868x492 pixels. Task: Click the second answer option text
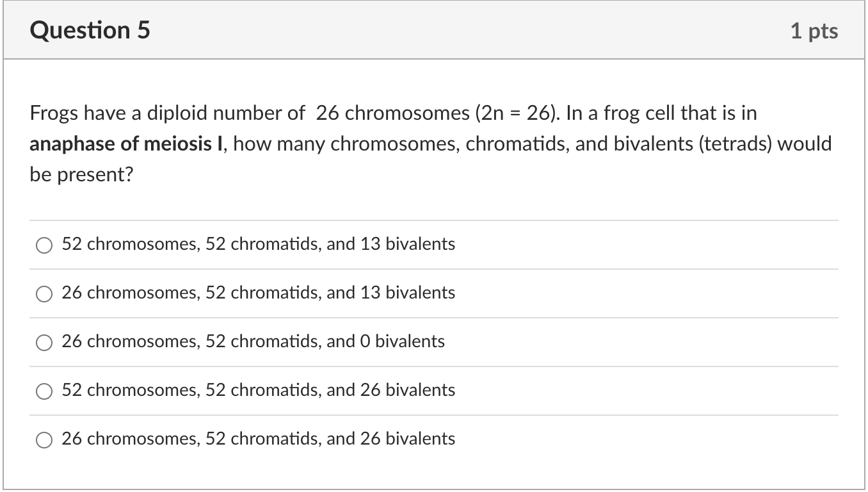[x=257, y=293]
